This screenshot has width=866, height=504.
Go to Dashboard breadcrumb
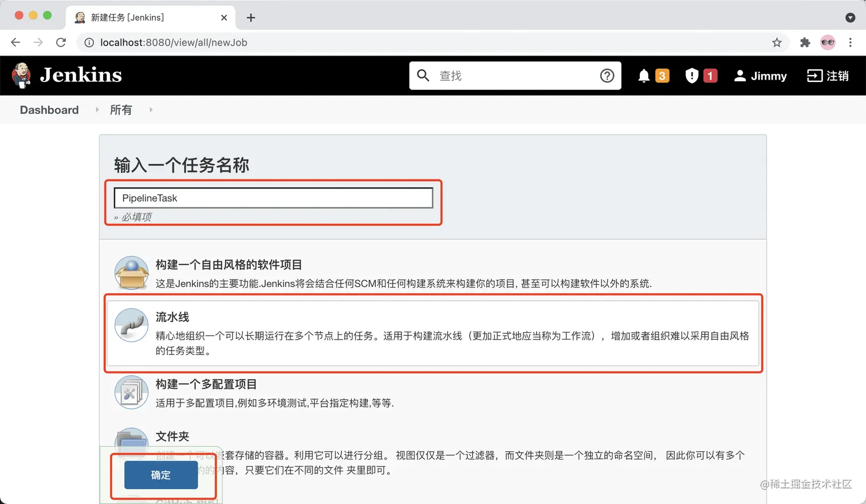[x=49, y=109]
